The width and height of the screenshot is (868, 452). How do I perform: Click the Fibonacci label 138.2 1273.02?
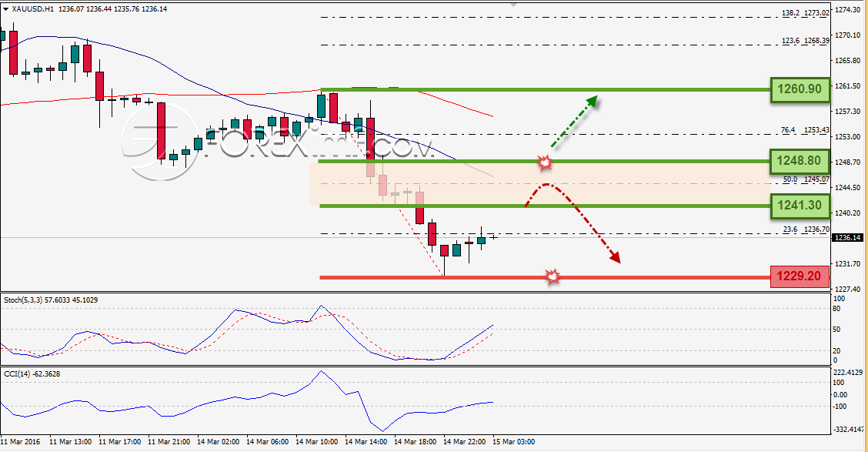(806, 13)
